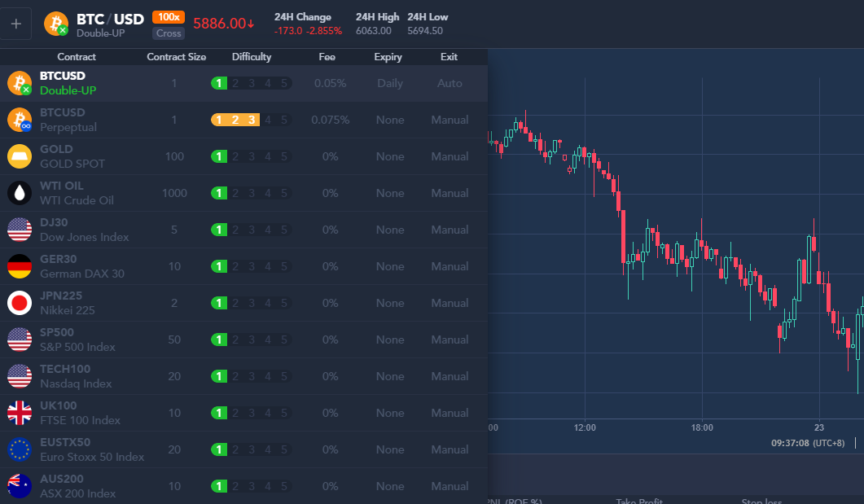This screenshot has width=864, height=504.
Task: Click the current price 5886.00
Action: pyautogui.click(x=224, y=24)
